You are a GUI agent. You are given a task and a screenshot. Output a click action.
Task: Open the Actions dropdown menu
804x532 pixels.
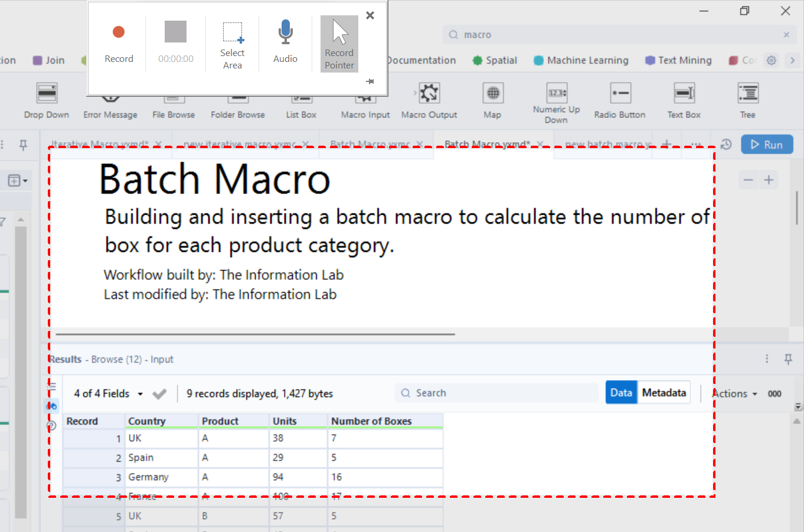pos(734,393)
